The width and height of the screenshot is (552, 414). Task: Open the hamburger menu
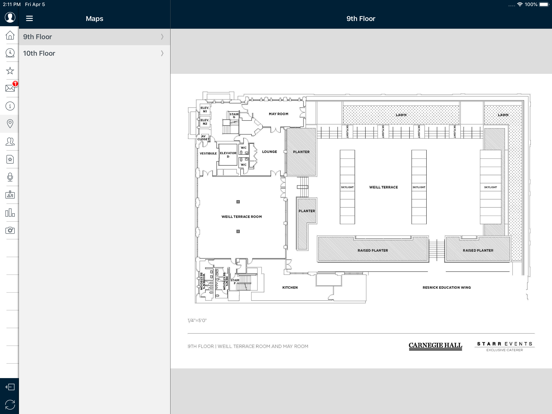[x=29, y=18]
